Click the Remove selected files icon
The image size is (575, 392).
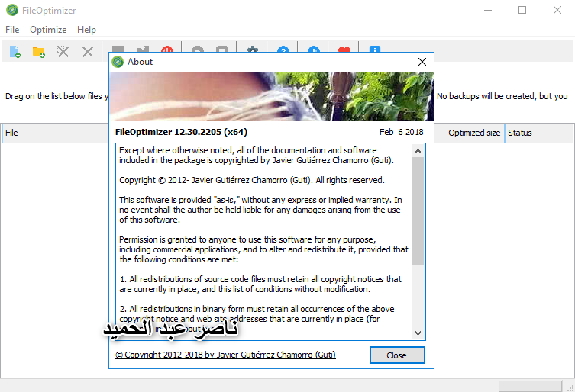coord(63,52)
